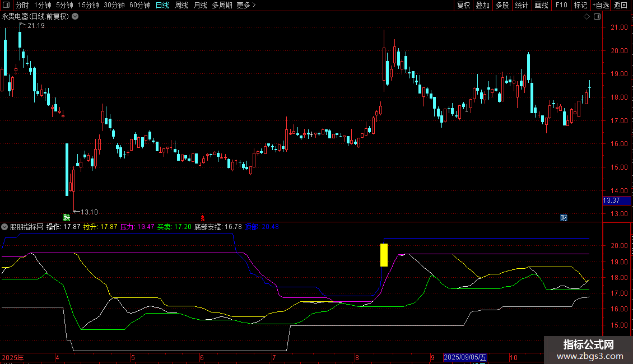Switch chart period to 周线
Viewport: 633px width, 364px height.
click(x=181, y=6)
